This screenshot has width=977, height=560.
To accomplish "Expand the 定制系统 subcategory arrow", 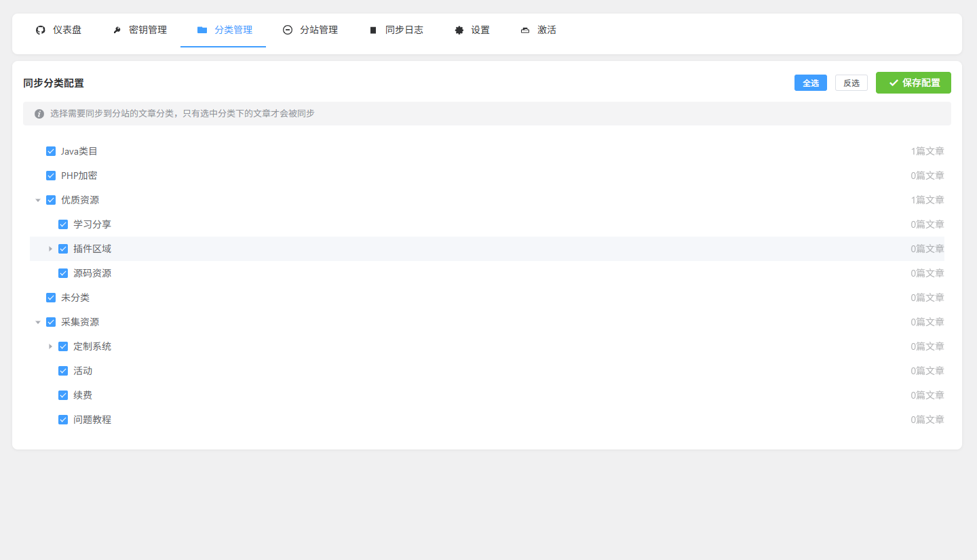I will 50,346.
